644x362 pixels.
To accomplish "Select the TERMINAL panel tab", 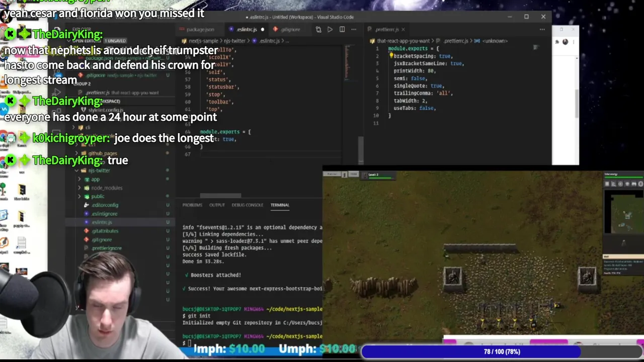I will click(x=280, y=205).
